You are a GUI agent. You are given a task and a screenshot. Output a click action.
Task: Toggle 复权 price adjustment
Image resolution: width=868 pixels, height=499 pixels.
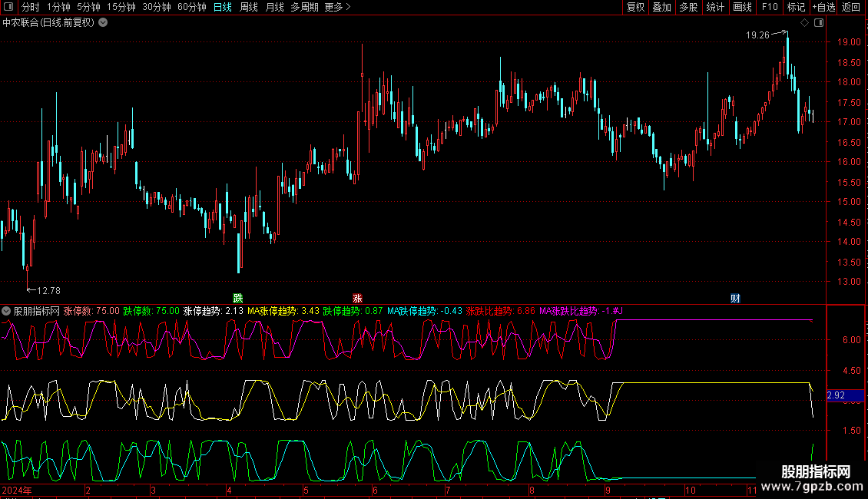click(635, 7)
